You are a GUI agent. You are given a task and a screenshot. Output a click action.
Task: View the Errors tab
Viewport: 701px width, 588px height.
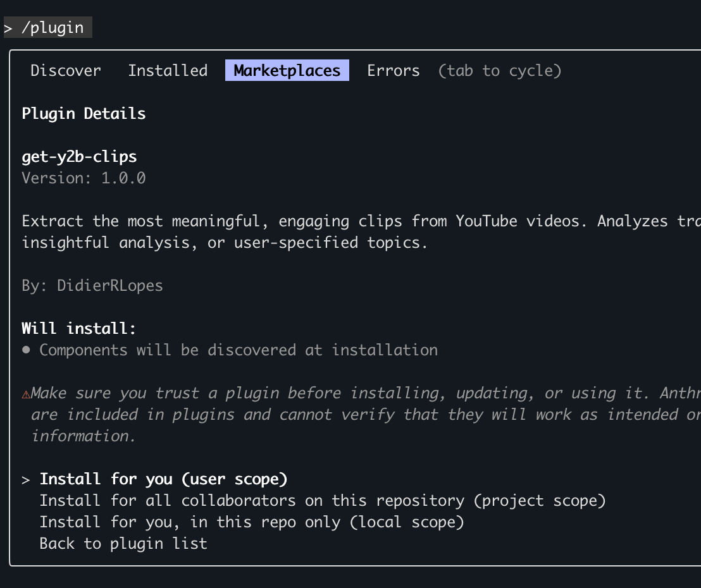(393, 70)
